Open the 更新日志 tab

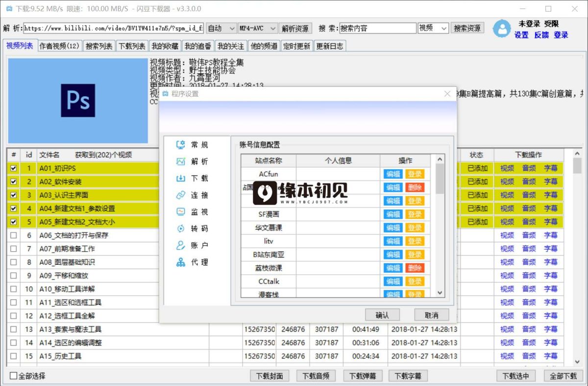tap(330, 46)
